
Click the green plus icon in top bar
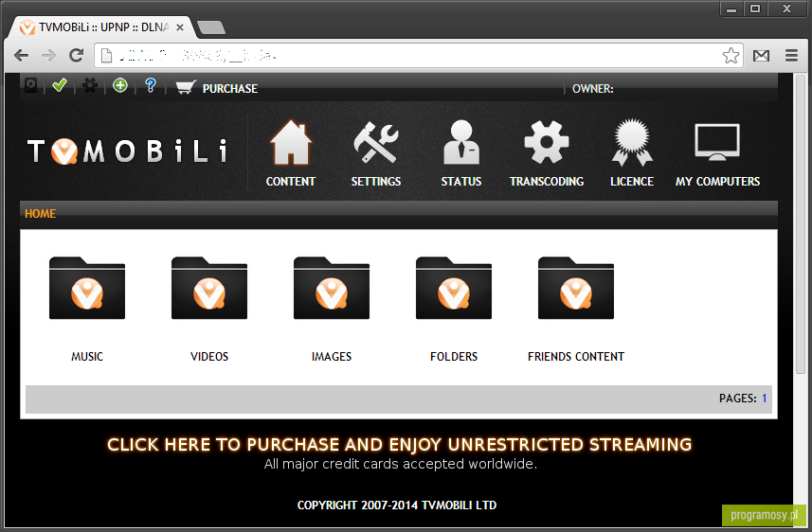tap(120, 85)
